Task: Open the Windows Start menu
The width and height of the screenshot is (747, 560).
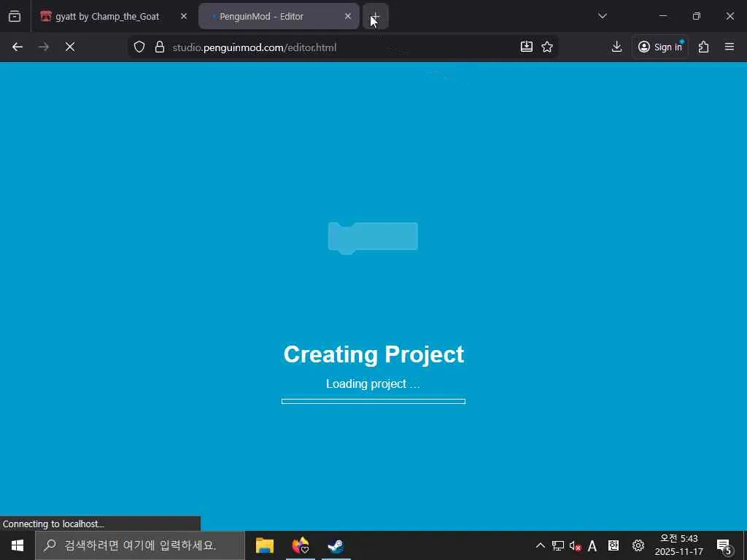Action: click(x=18, y=545)
